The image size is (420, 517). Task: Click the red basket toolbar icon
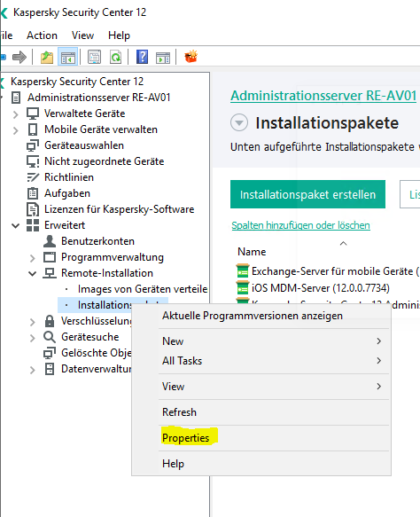[191, 57]
